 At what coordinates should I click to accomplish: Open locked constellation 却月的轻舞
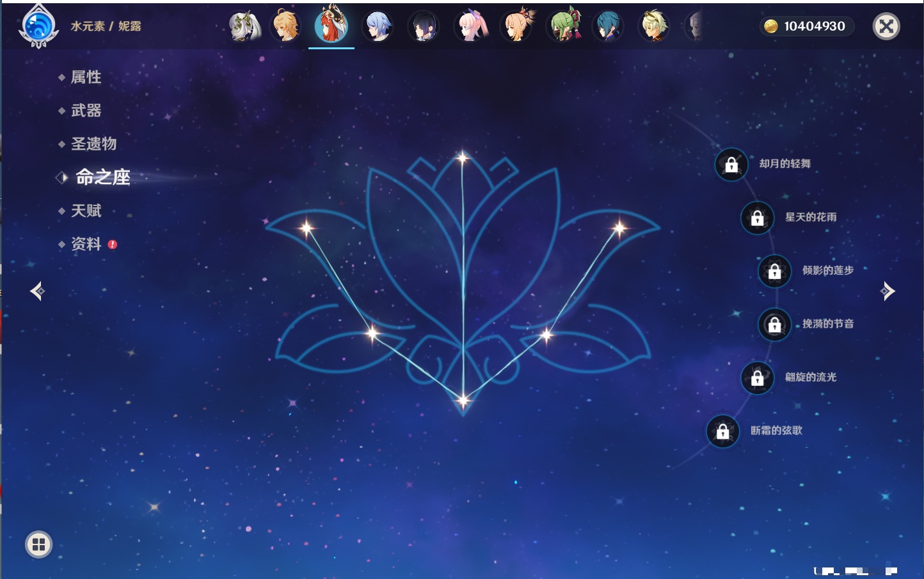click(731, 164)
